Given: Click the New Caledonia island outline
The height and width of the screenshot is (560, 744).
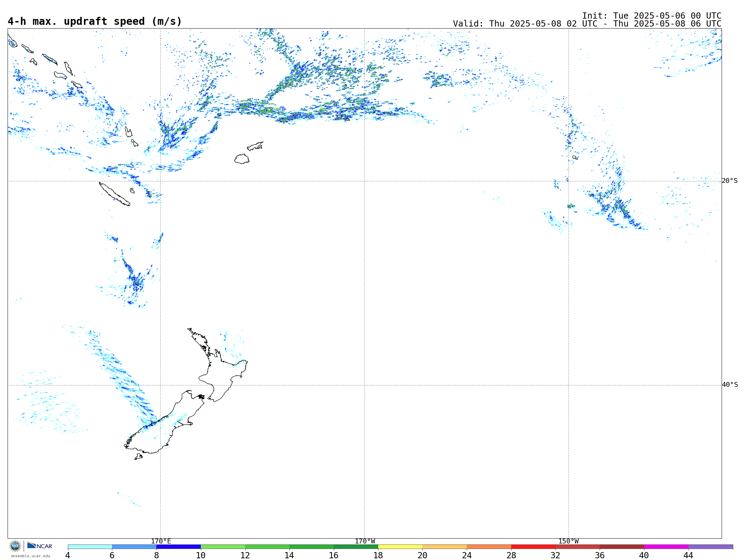Looking at the screenshot, I should [114, 194].
